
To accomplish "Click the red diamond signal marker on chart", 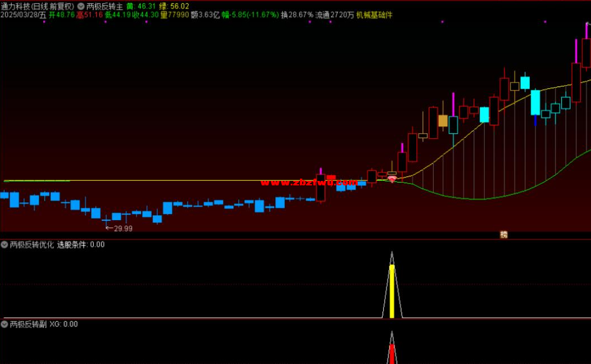I will click(392, 179).
